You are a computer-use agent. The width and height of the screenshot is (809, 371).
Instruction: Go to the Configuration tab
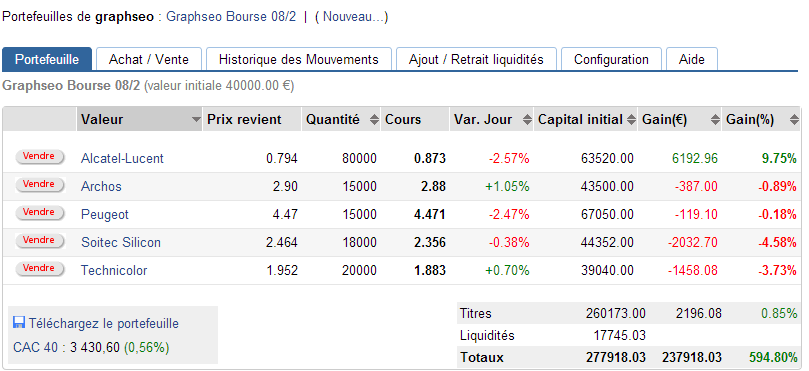coord(611,59)
